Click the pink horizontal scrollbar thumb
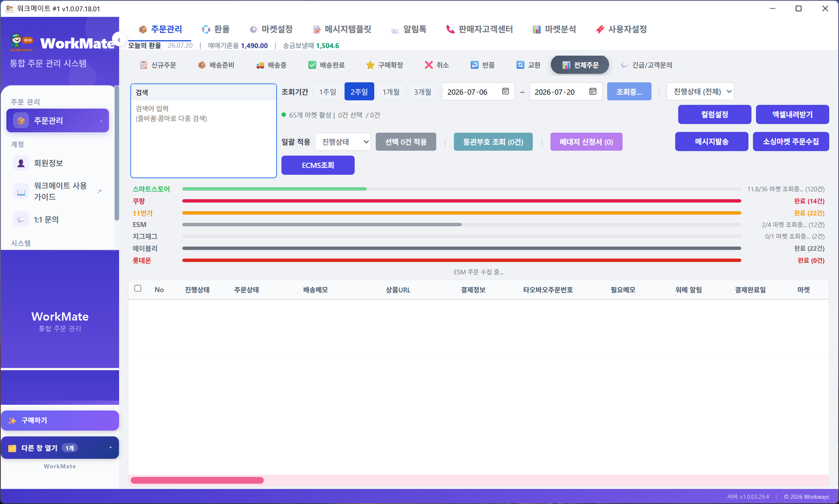839x504 pixels. 197,480
